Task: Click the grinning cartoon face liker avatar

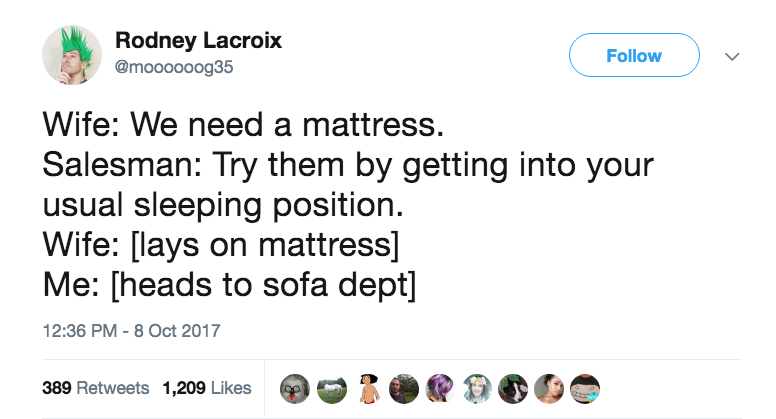Action: 586,388
